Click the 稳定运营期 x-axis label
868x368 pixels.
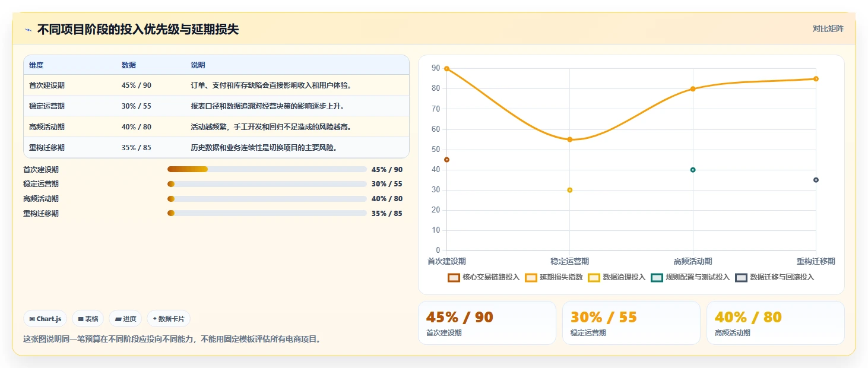tap(569, 261)
